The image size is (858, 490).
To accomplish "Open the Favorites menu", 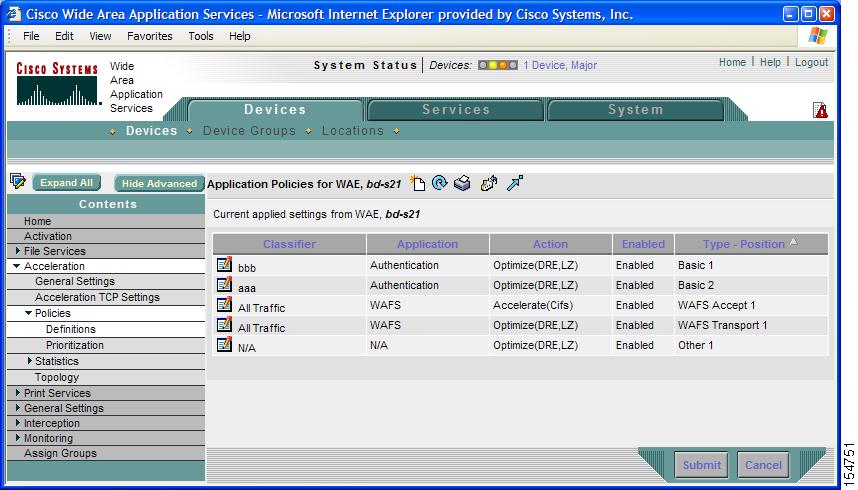I will [149, 36].
